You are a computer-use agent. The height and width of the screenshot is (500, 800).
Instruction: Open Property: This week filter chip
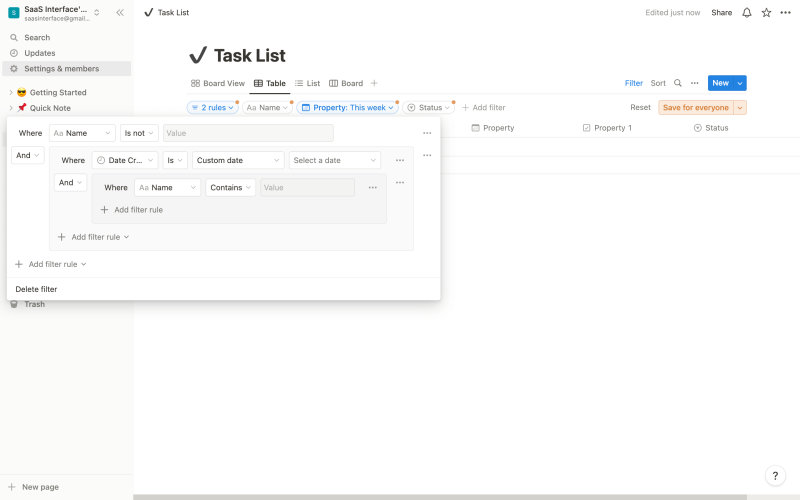coord(347,108)
